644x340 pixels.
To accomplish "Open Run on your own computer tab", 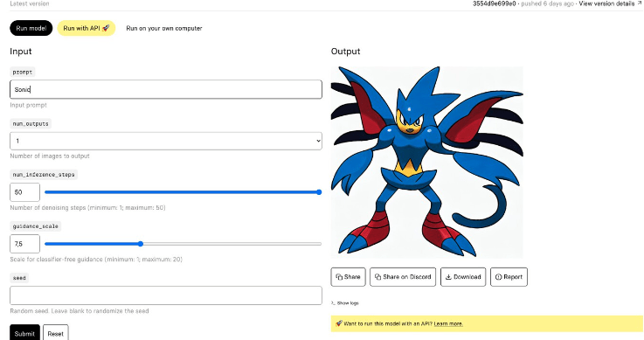I will pyautogui.click(x=164, y=28).
